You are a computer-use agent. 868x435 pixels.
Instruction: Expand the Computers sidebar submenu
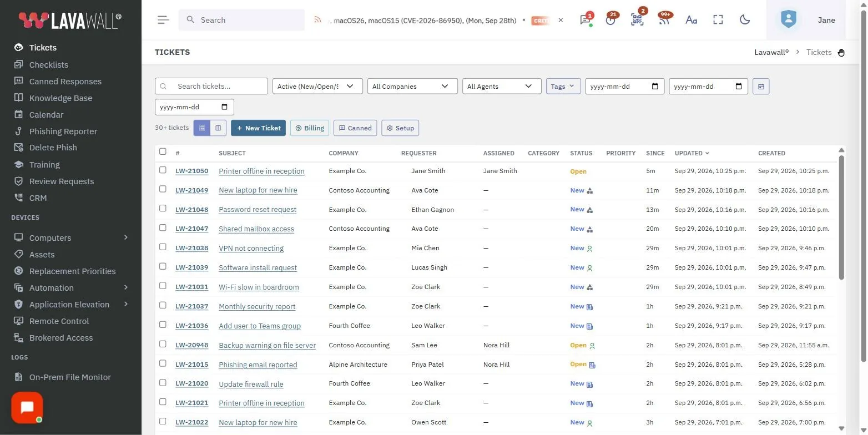tap(126, 237)
